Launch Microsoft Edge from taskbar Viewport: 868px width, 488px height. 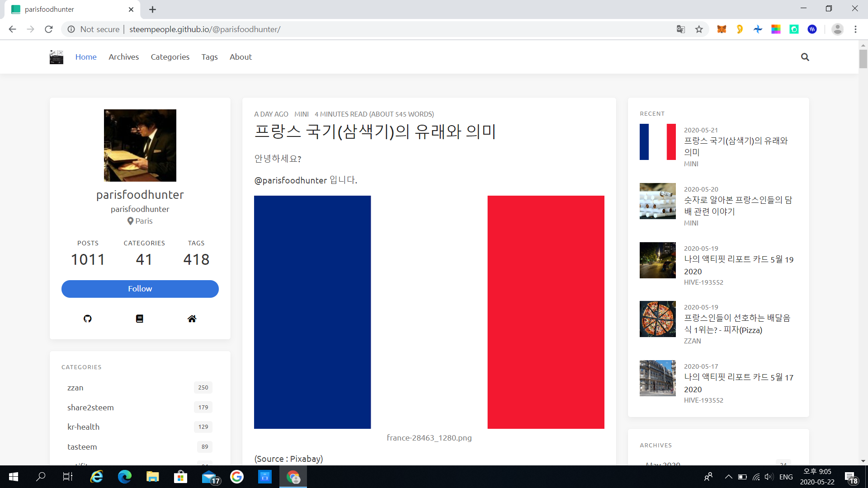pyautogui.click(x=124, y=477)
